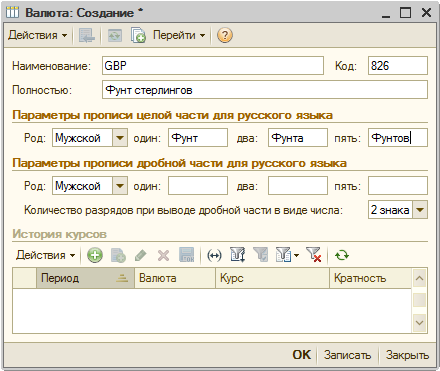This screenshot has width=440, height=371.
Task: Click the filter by current value icon
Action: point(260,255)
